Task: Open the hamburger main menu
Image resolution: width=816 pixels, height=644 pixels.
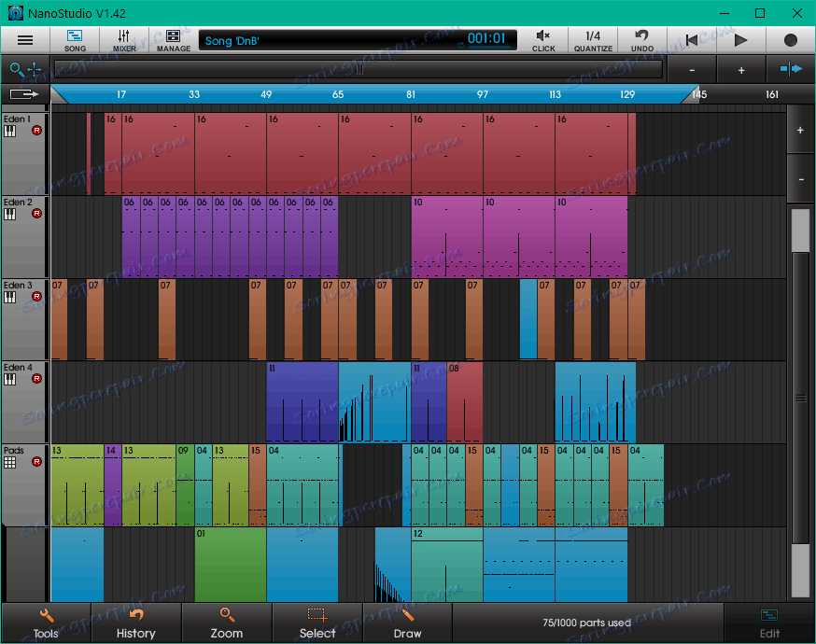Action: click(x=25, y=40)
